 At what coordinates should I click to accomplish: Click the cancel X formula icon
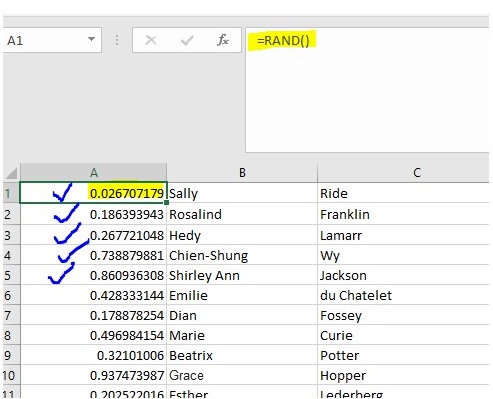pos(151,40)
